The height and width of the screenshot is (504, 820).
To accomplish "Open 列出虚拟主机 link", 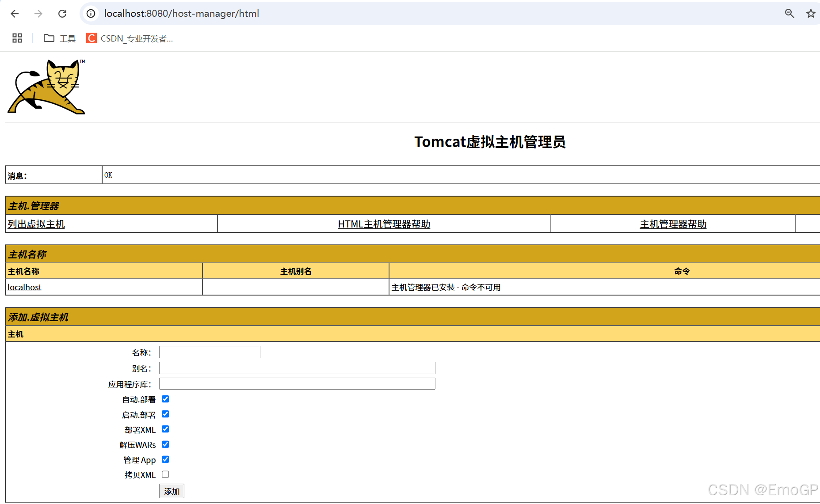I will 36,224.
